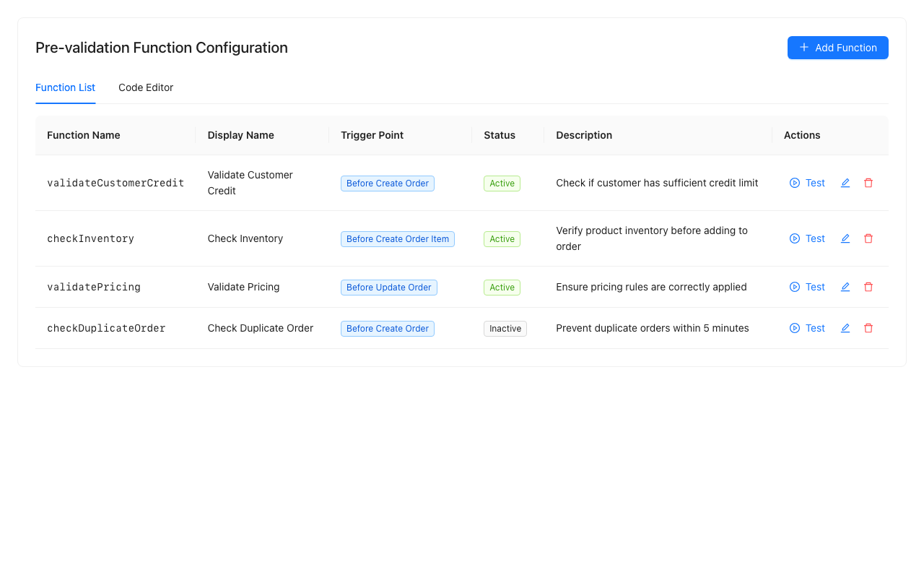This screenshot has height=578, width=924.
Task: Remove validateCustomerCredit with the trash icon
Action: pos(868,183)
